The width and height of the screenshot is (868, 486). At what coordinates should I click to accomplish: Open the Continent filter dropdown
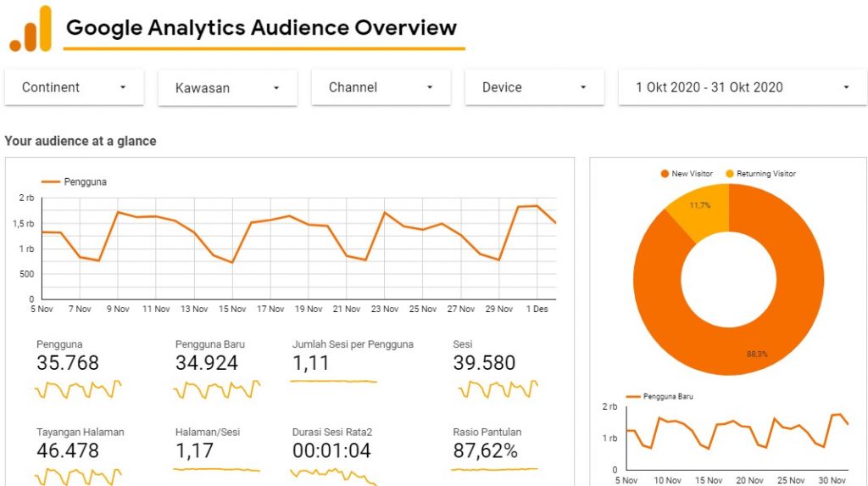[75, 87]
